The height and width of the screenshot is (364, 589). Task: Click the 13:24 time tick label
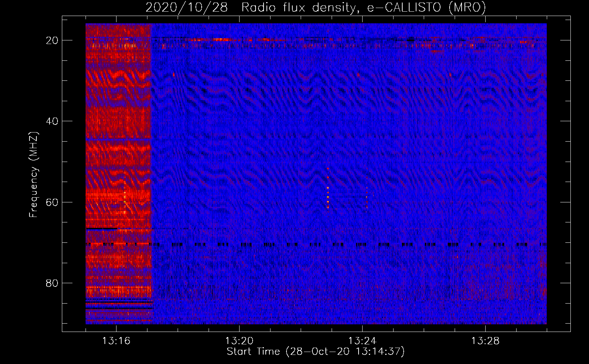(x=362, y=341)
